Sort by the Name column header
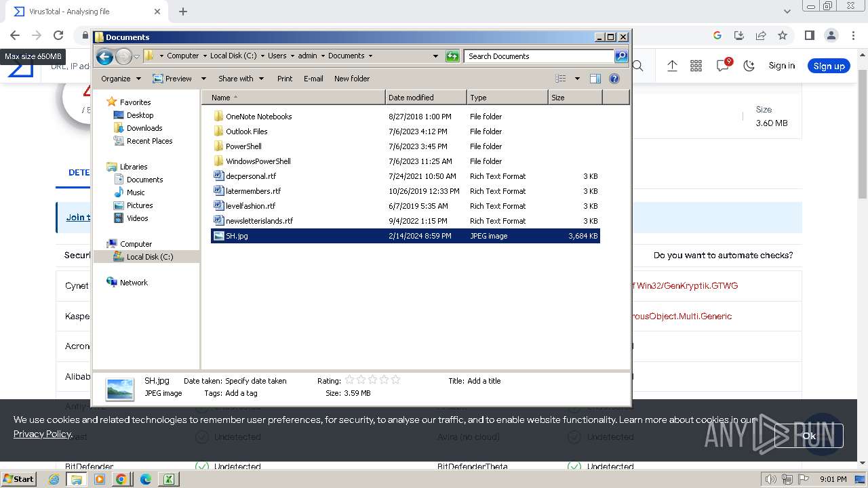 [x=294, y=98]
